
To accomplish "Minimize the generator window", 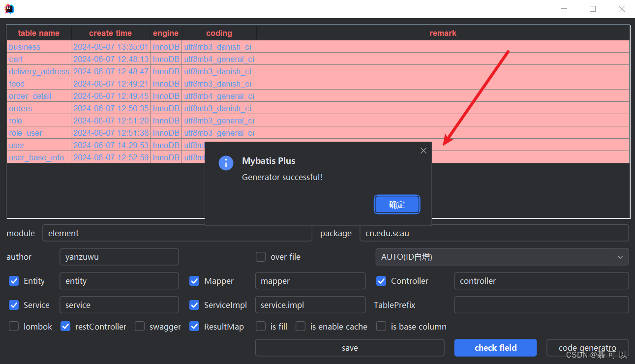I will pyautogui.click(x=564, y=9).
